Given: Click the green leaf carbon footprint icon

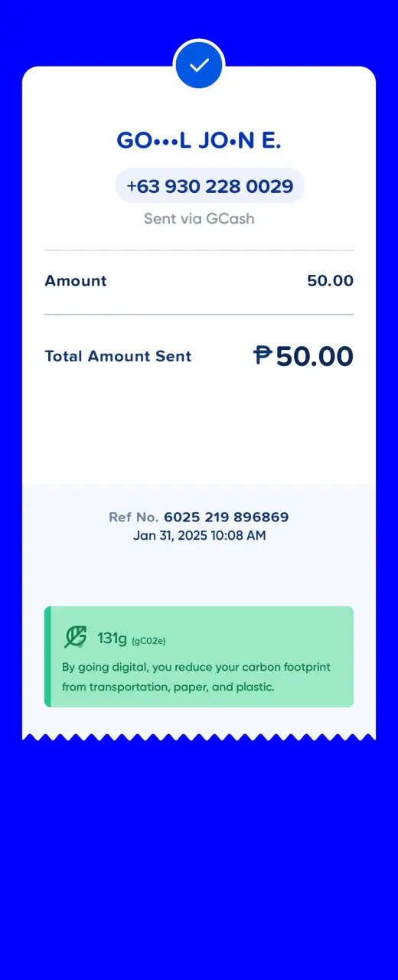Looking at the screenshot, I should [x=75, y=637].
